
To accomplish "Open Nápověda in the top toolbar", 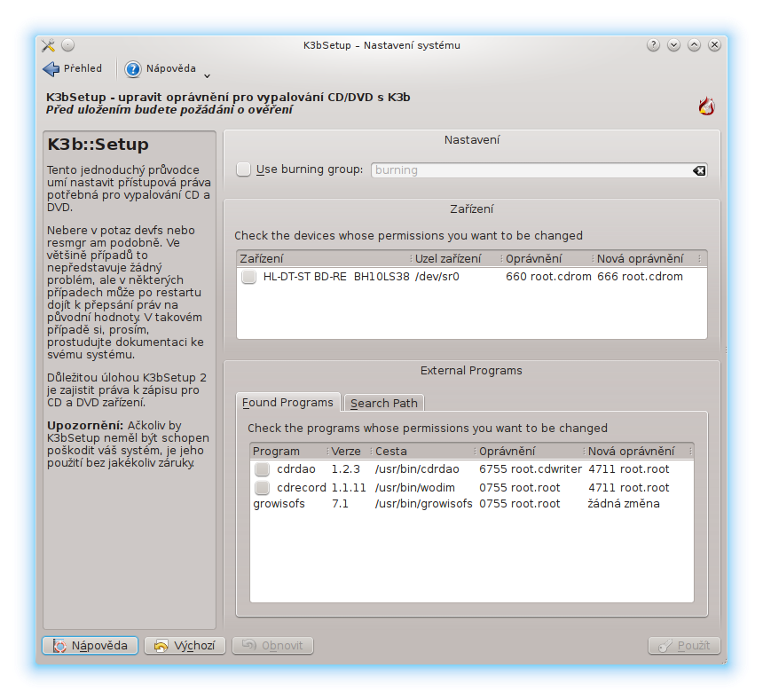I will pyautogui.click(x=161, y=68).
